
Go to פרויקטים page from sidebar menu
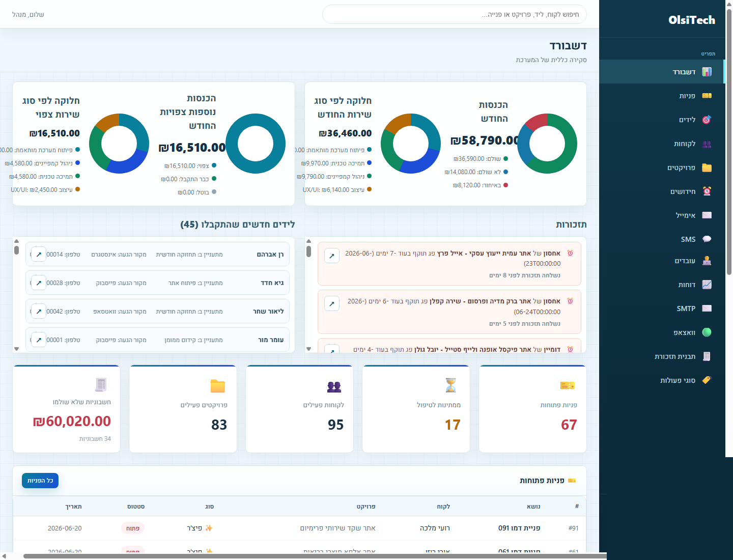tap(662, 167)
